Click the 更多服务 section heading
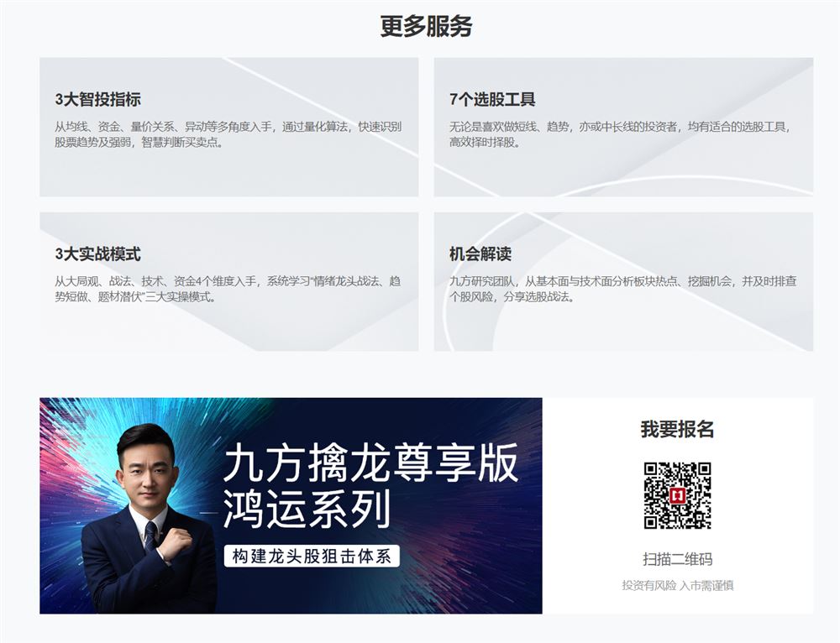The image size is (840, 643). pyautogui.click(x=426, y=26)
